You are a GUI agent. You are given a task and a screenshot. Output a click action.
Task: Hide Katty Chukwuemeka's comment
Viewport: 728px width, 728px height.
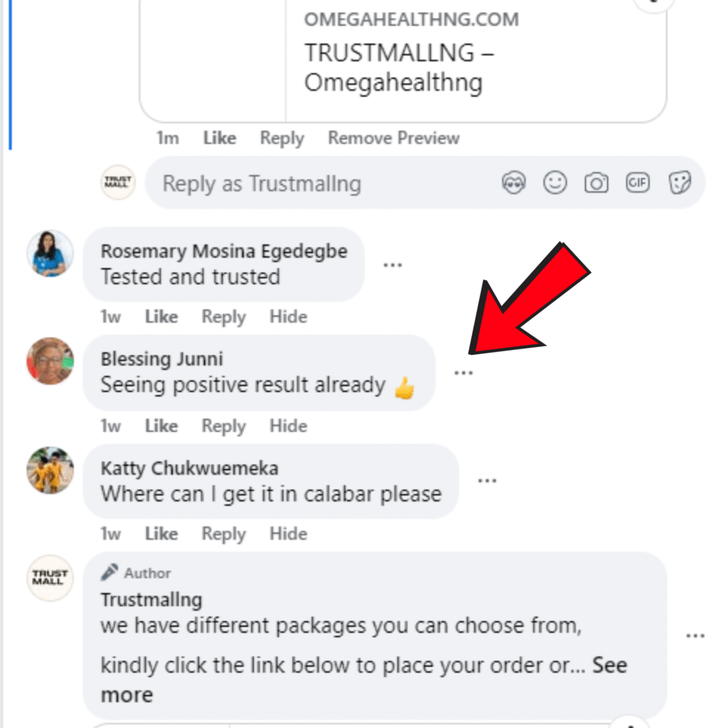(x=289, y=534)
